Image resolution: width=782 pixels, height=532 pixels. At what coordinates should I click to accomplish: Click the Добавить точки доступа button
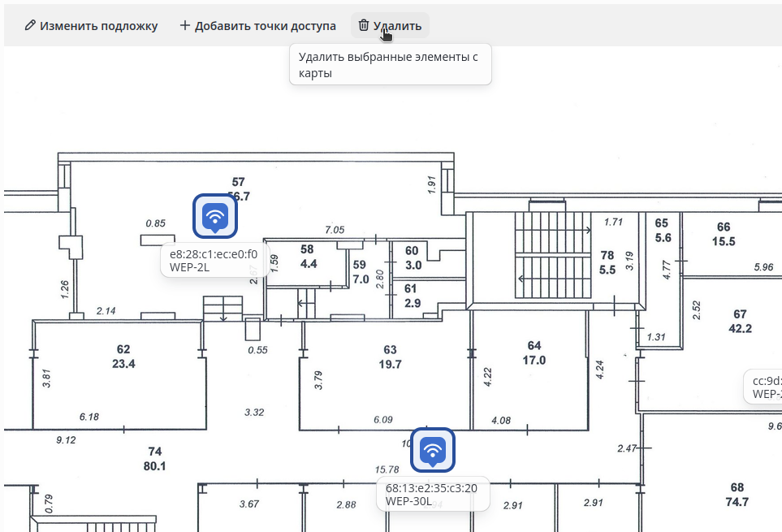click(x=258, y=26)
